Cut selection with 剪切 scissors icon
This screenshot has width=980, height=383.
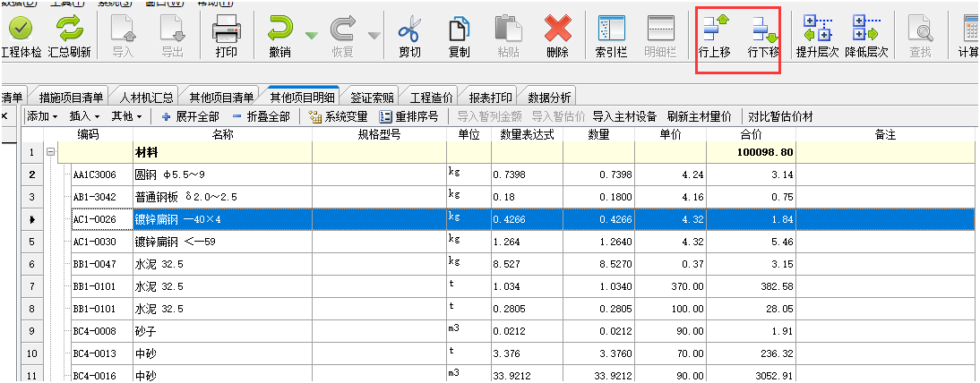pos(409,30)
